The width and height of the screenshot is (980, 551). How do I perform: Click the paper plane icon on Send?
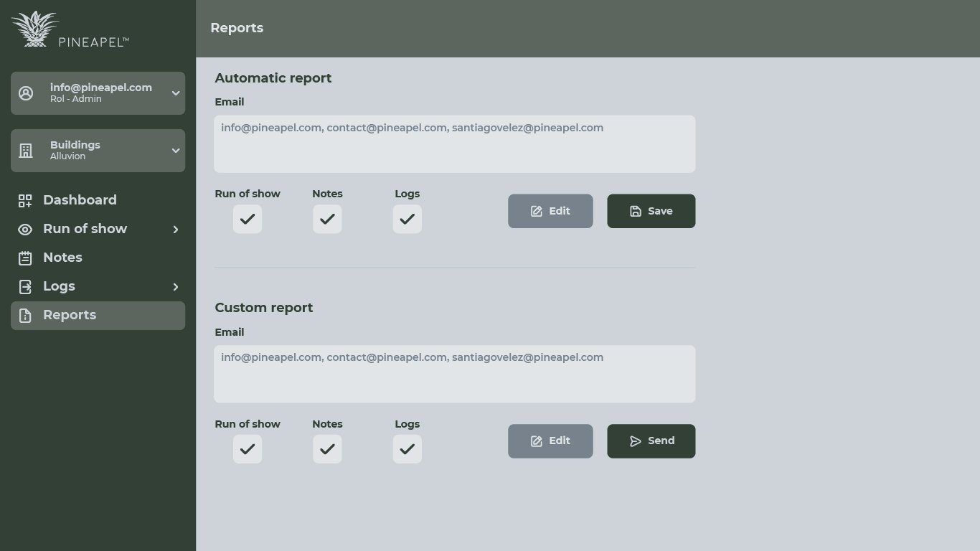pos(636,441)
